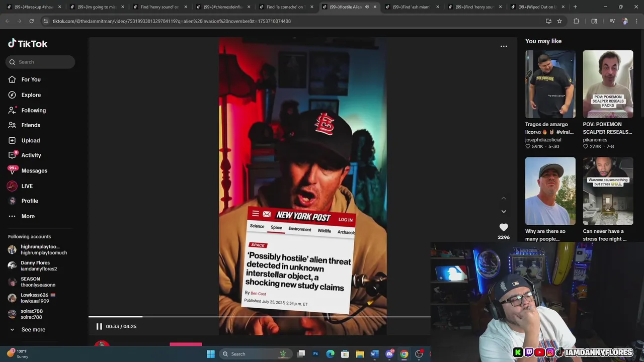Open josephdiazoficial creator link
This screenshot has height=362, width=644.
pyautogui.click(x=543, y=140)
